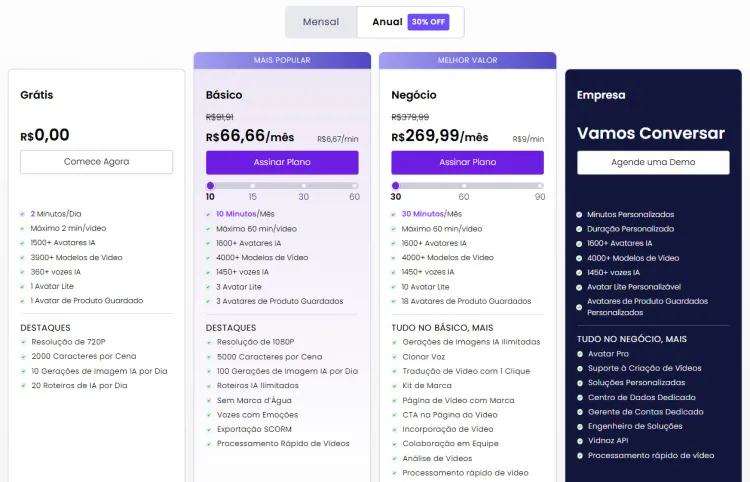This screenshot has height=482, width=750.
Task: Click Grátis plan title
Action: point(37,95)
